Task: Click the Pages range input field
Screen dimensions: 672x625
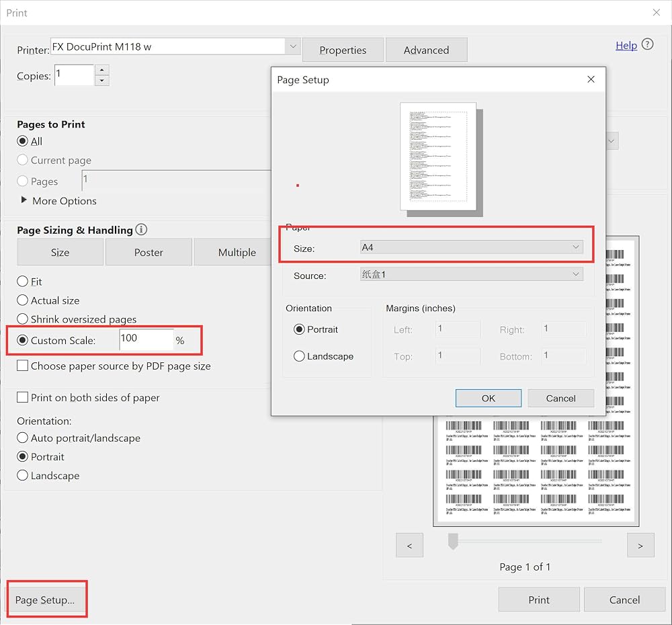Action: tap(177, 181)
